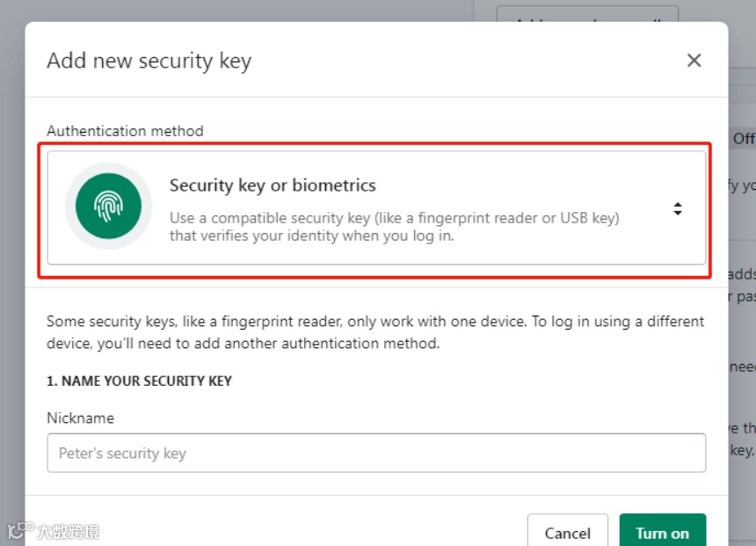Click the security key description text in dropdown
This screenshot has width=756, height=546.
394,227
